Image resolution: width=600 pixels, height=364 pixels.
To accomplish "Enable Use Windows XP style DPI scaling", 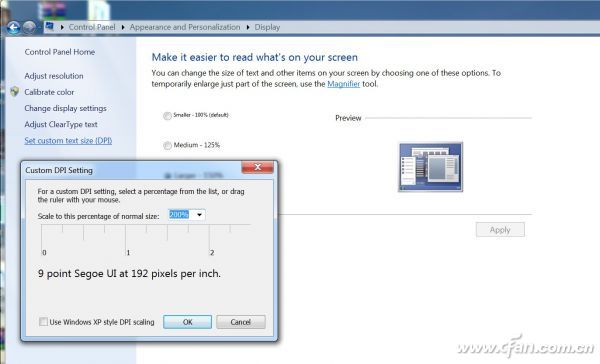I will click(x=44, y=322).
